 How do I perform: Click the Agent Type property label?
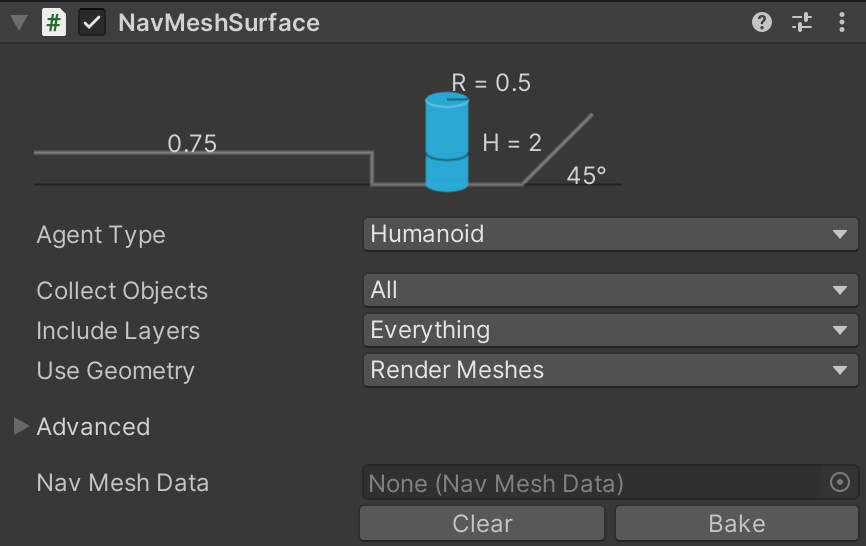[101, 235]
